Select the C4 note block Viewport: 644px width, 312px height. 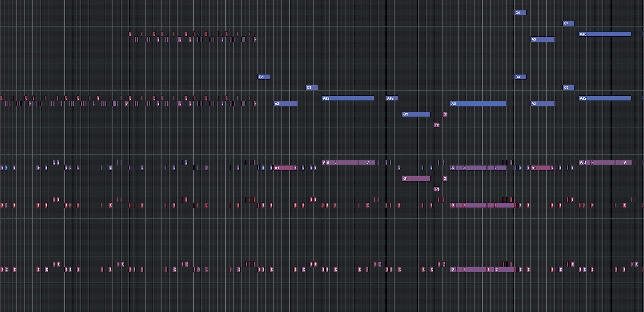[568, 24]
